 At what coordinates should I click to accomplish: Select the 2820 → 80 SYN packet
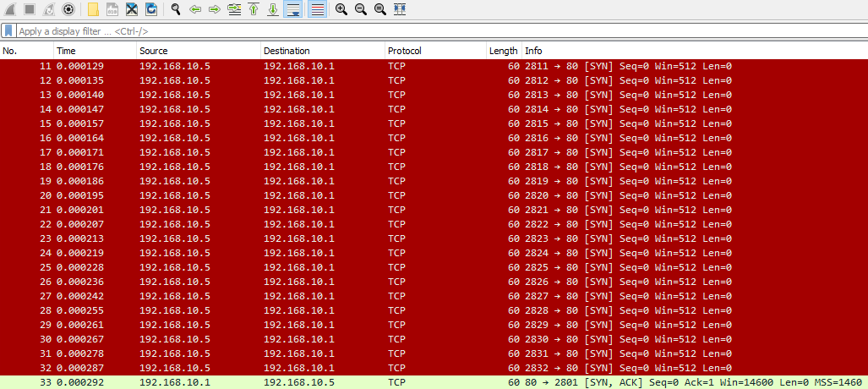[x=434, y=195]
